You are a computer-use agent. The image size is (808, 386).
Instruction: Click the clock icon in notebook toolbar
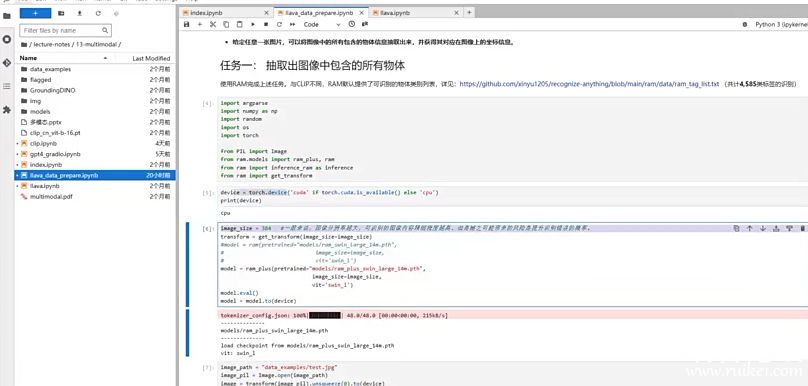click(351, 24)
